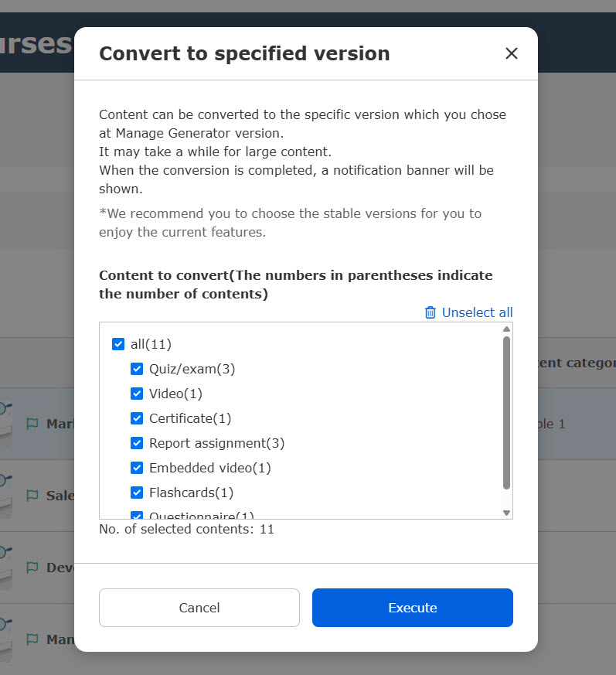Screen dimensions: 616x675
Task: Click the trash icon beside Unselect all
Action: [431, 312]
